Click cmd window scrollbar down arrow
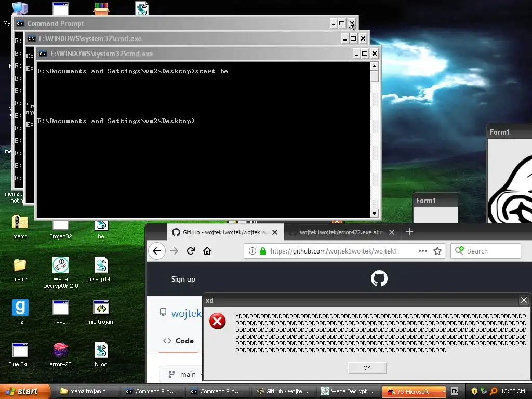The height and width of the screenshot is (399, 532). point(374,214)
